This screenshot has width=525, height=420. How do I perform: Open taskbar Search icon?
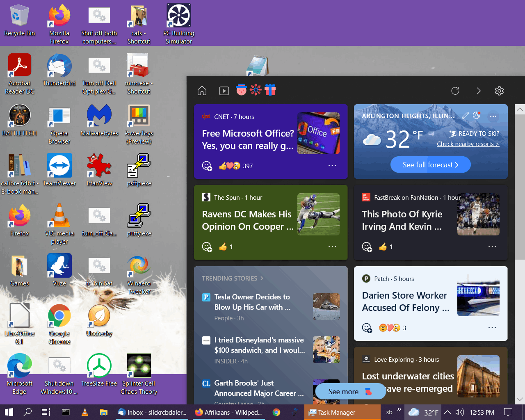click(27, 412)
